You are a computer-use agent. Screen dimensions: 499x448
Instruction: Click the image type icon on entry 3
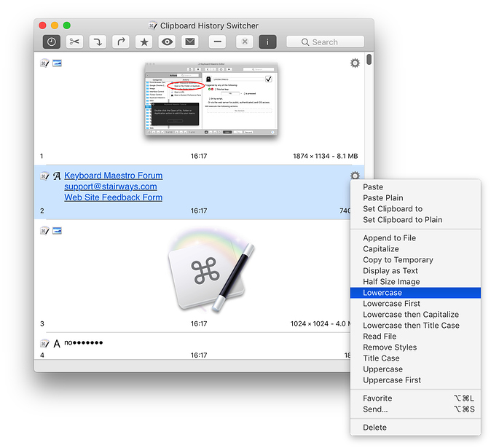pos(57,231)
